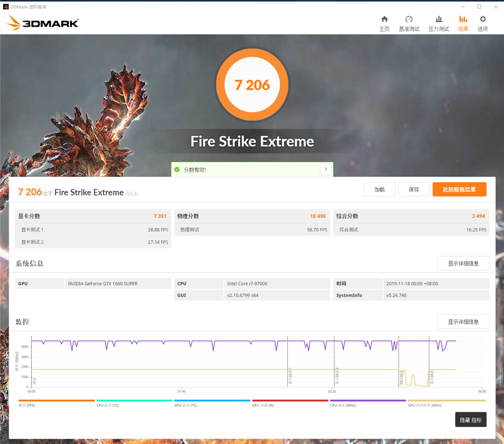504x444 pixels.
Task: Click the 物理分数 18 490 value
Action: point(318,216)
